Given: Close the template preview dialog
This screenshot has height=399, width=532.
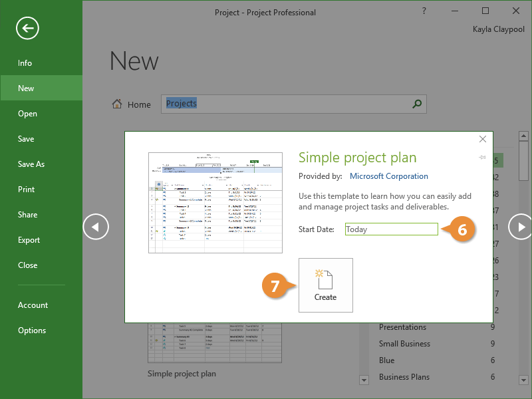Looking at the screenshot, I should 483,139.
